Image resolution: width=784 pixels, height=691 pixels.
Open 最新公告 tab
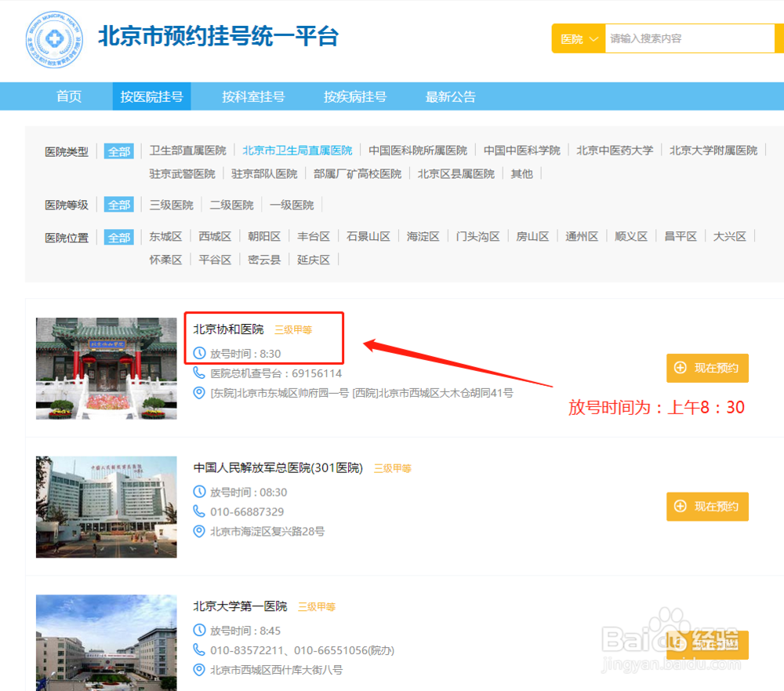[x=451, y=96]
